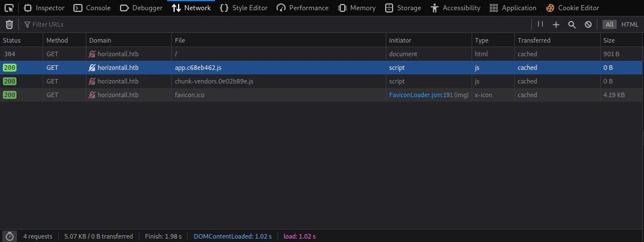Filter requests by HTML type
The width and height of the screenshot is (644, 242).
630,24
